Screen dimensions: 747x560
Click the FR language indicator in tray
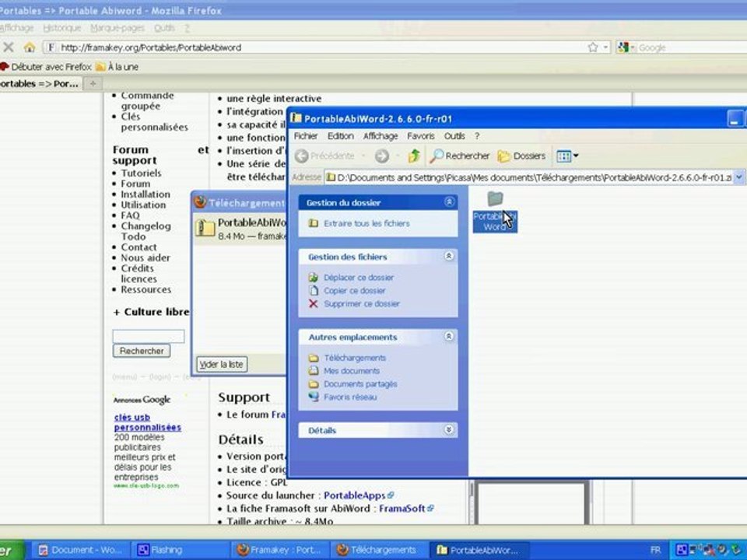655,550
